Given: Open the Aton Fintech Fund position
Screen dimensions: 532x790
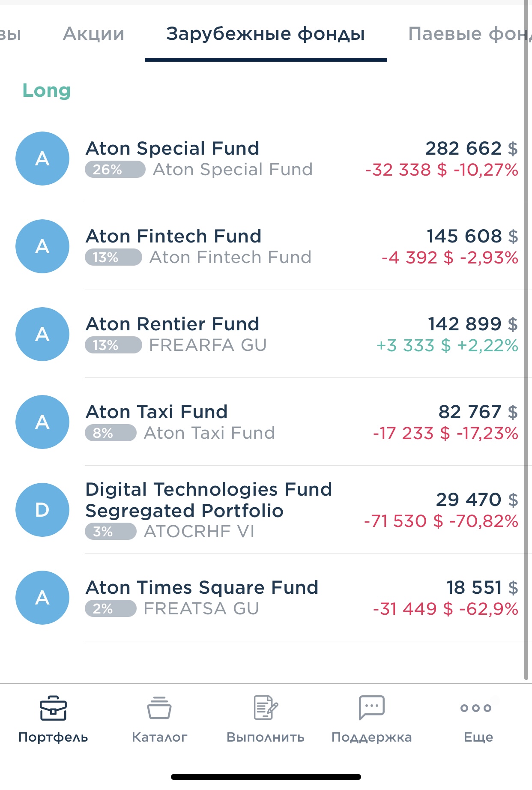Looking at the screenshot, I should pos(266,246).
